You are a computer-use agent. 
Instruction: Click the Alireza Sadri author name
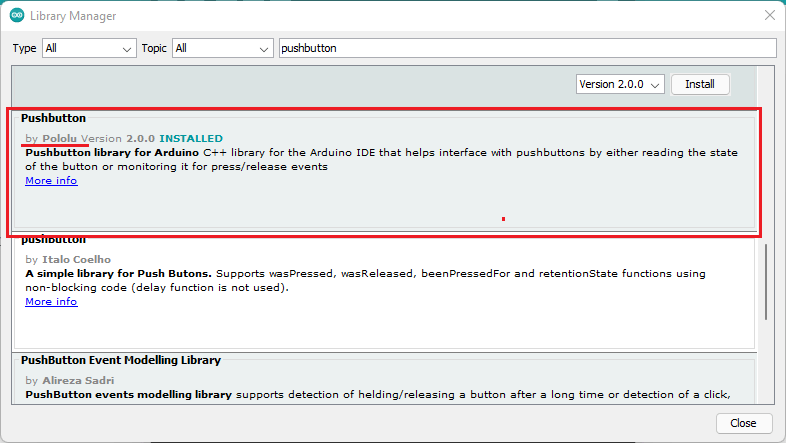click(78, 381)
